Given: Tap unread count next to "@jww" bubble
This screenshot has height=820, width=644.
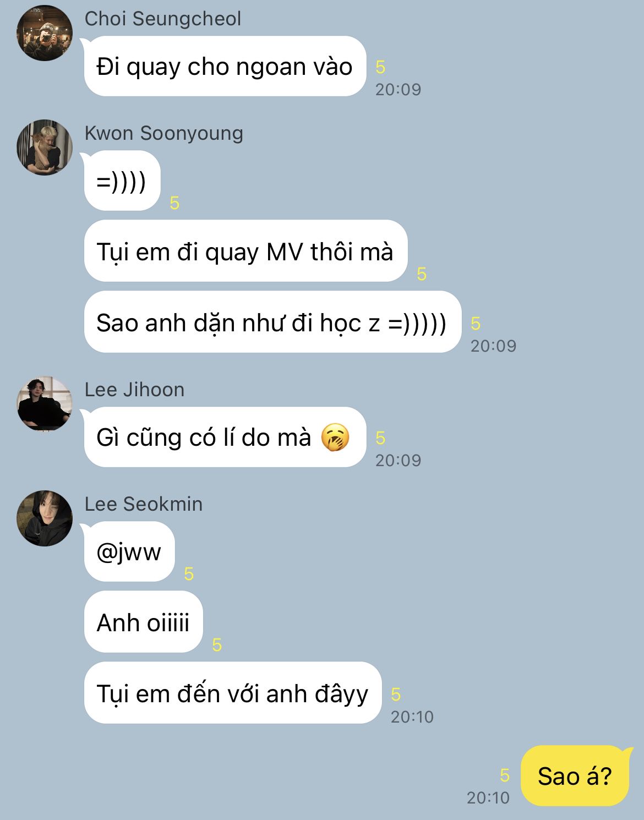Looking at the screenshot, I should tap(189, 574).
